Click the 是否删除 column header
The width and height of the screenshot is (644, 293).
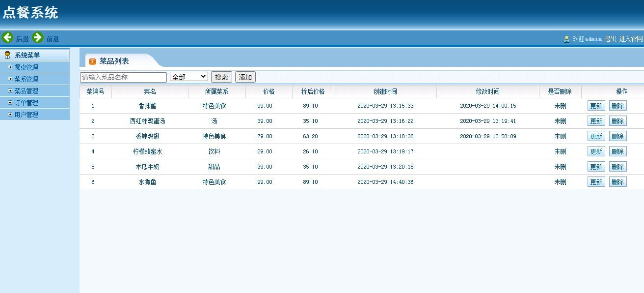click(x=560, y=91)
